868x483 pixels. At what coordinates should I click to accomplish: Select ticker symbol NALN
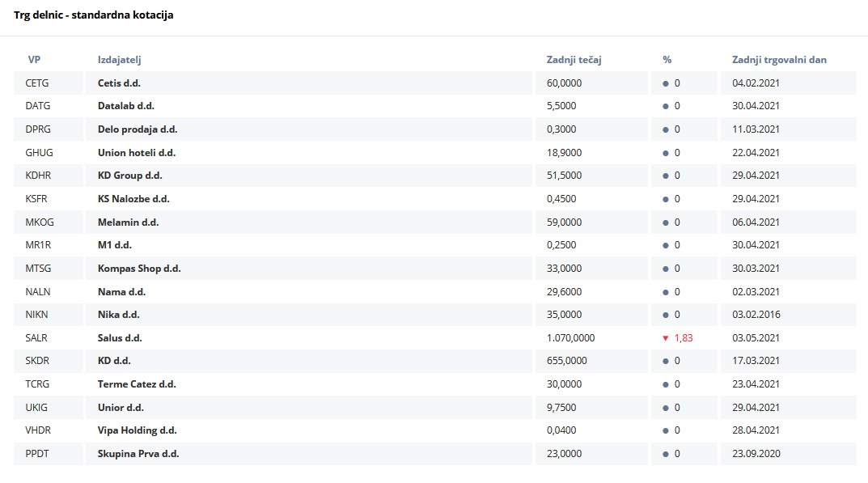38,291
